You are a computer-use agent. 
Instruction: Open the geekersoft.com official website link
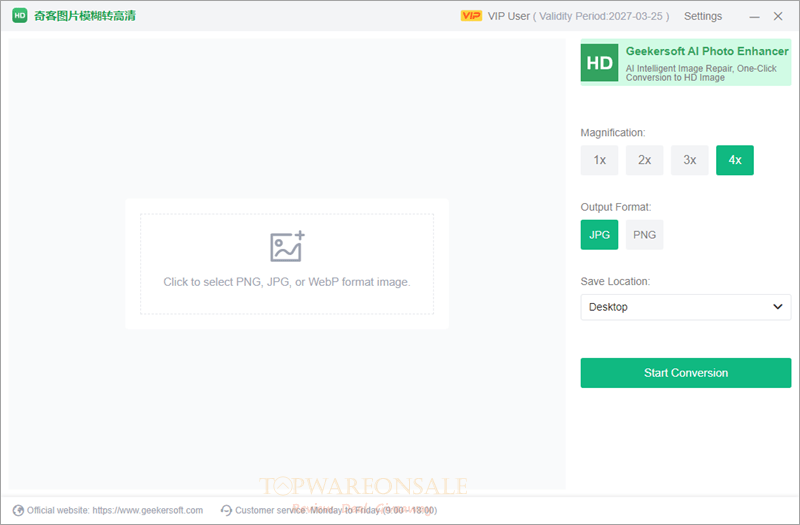point(147,510)
